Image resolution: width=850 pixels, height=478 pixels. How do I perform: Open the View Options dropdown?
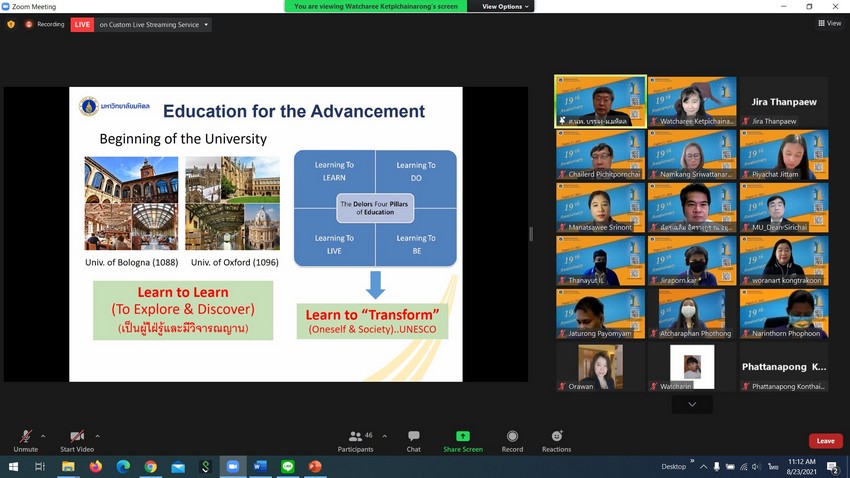click(x=503, y=6)
